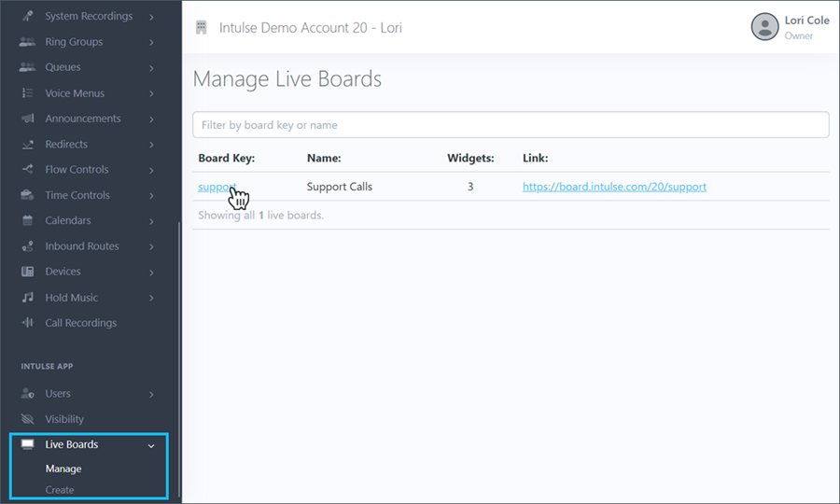
Task: Expand the System Recordings chevron
Action: click(151, 17)
